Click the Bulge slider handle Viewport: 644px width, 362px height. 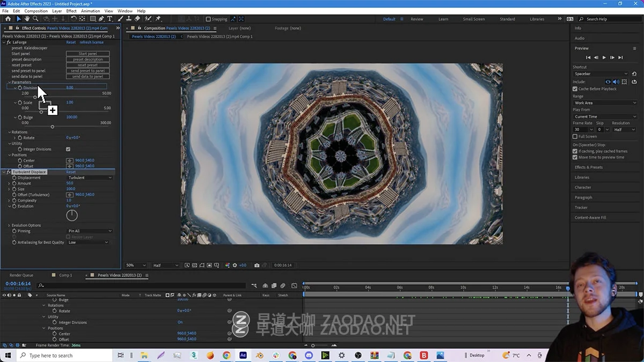click(52, 127)
